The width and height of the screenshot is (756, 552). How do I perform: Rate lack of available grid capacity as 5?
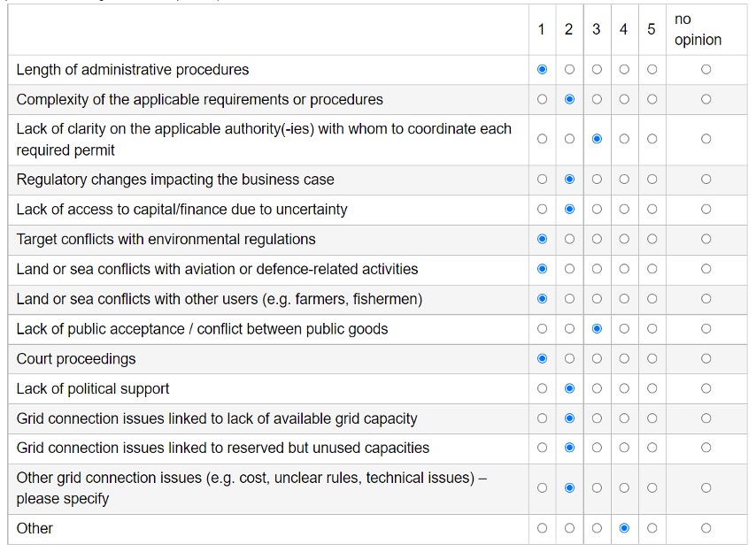(652, 418)
